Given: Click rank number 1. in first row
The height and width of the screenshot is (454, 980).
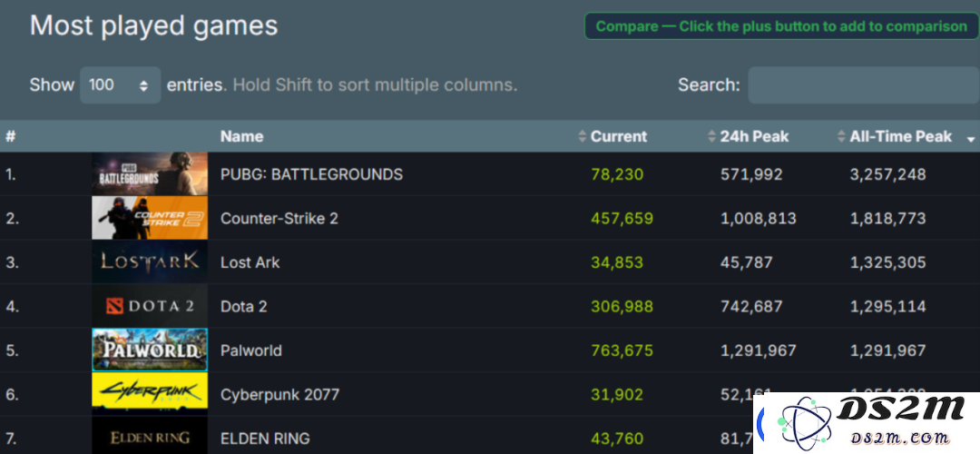Looking at the screenshot, I should [11, 174].
